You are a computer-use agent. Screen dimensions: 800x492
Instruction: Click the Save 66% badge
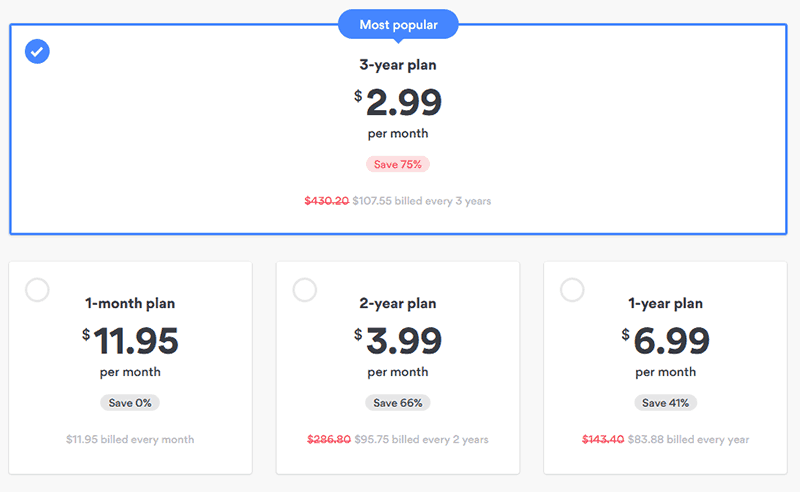tap(398, 403)
